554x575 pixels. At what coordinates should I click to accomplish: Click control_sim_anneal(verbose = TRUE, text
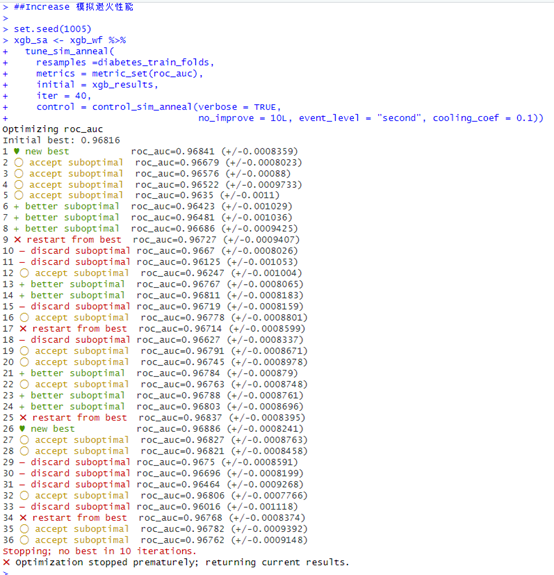coord(187,107)
